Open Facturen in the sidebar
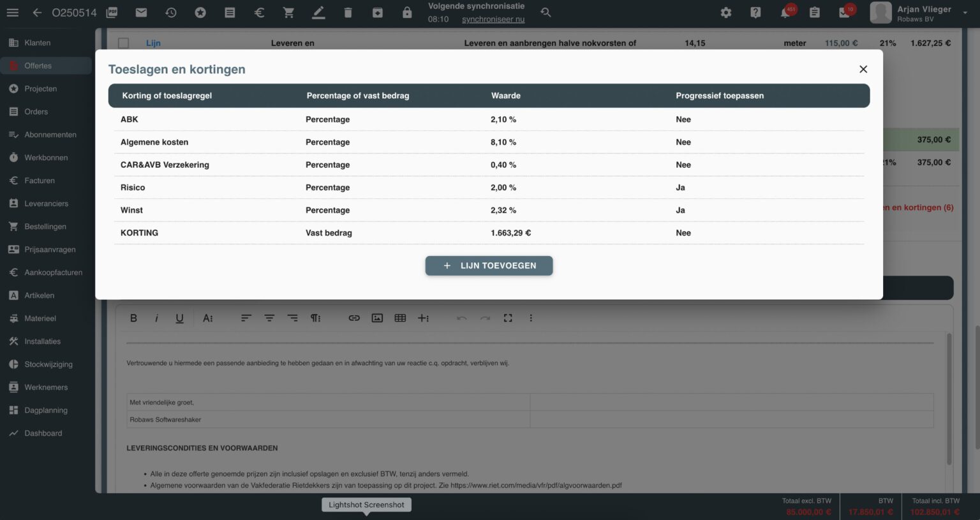980x520 pixels. (40, 181)
